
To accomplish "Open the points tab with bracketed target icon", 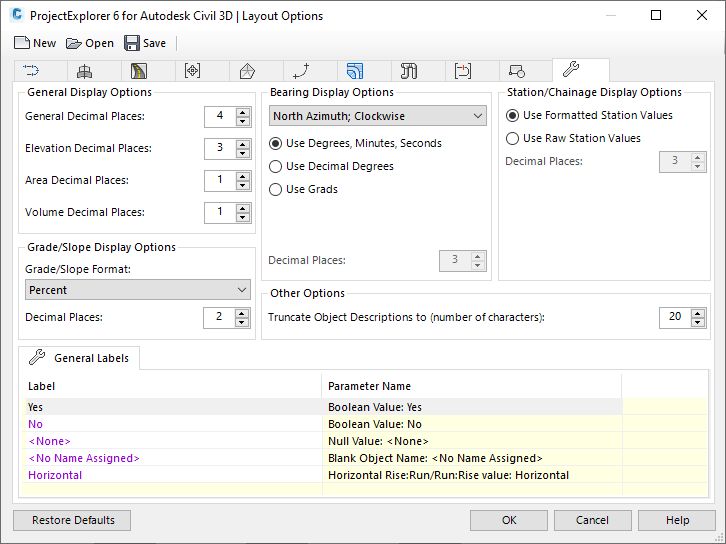I will point(192,71).
